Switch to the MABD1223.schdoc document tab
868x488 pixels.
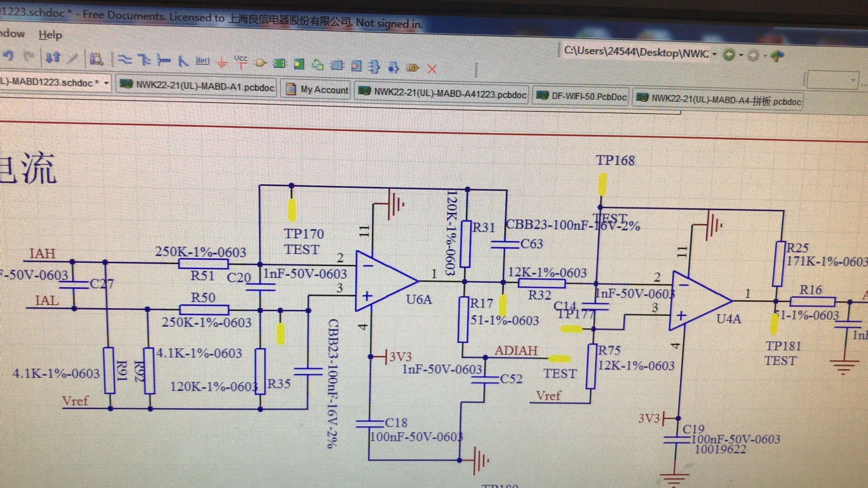point(55,83)
